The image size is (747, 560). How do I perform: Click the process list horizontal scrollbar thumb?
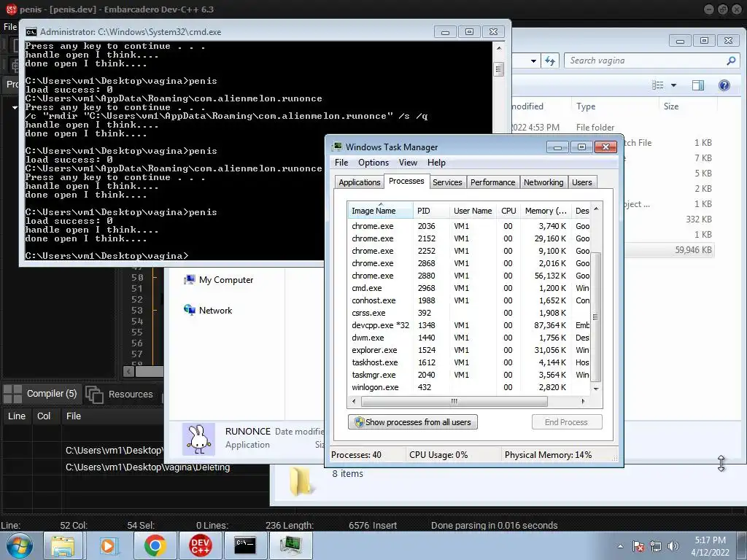click(454, 402)
